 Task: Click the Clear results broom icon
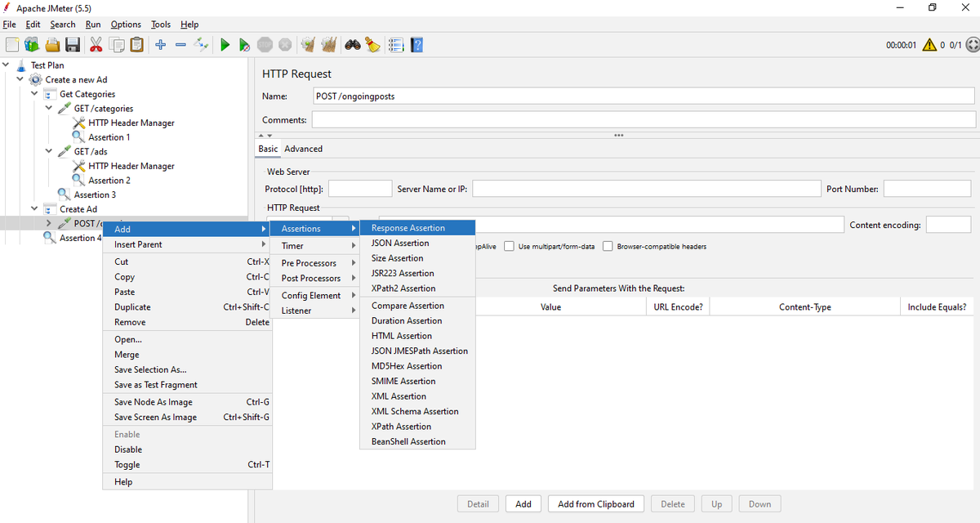pyautogui.click(x=308, y=45)
